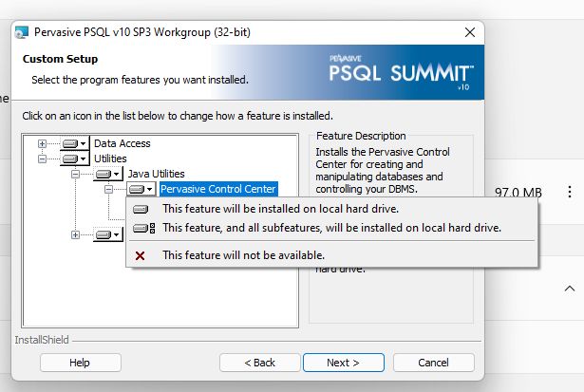
Task: Select the Pervasive Control Center tree item
Action: [217, 189]
